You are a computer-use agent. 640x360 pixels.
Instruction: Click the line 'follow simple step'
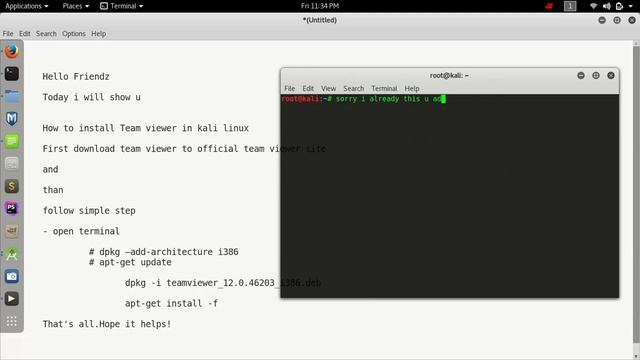(x=89, y=211)
